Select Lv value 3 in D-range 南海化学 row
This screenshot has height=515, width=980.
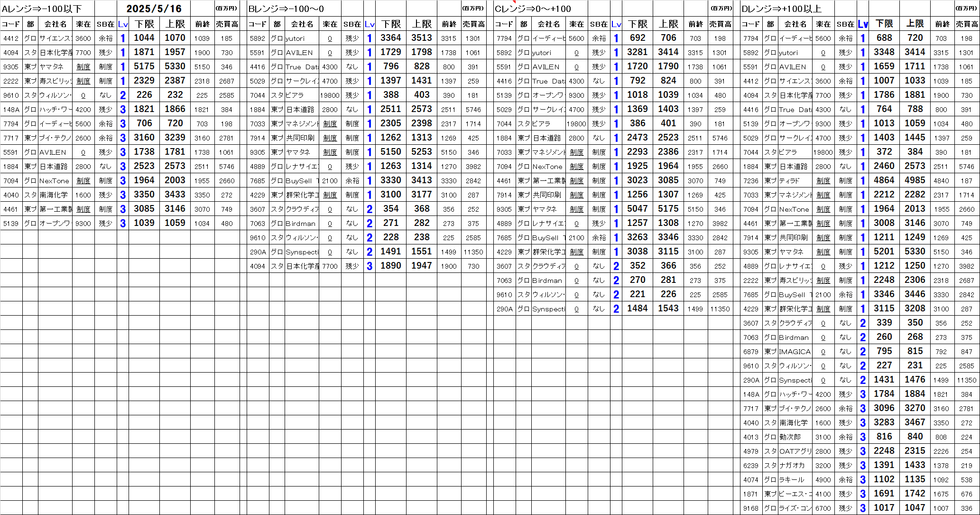pos(863,423)
